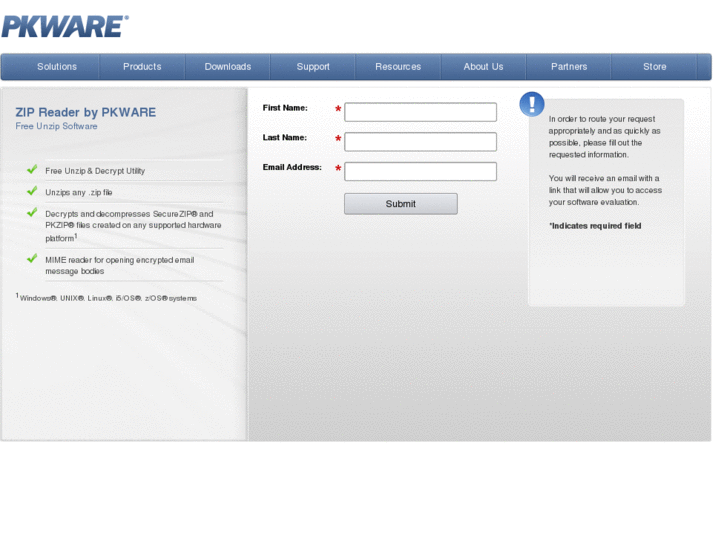Open the Downloads menu

[x=228, y=67]
